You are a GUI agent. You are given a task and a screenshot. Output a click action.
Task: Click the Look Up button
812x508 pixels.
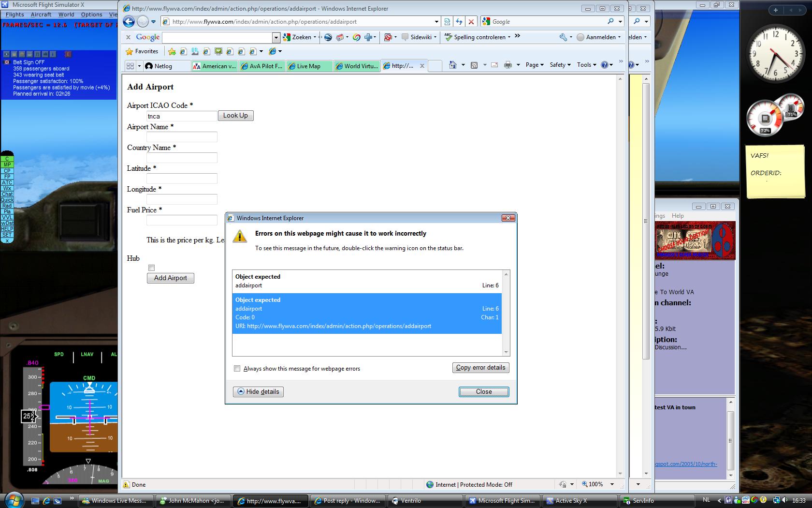pos(235,115)
